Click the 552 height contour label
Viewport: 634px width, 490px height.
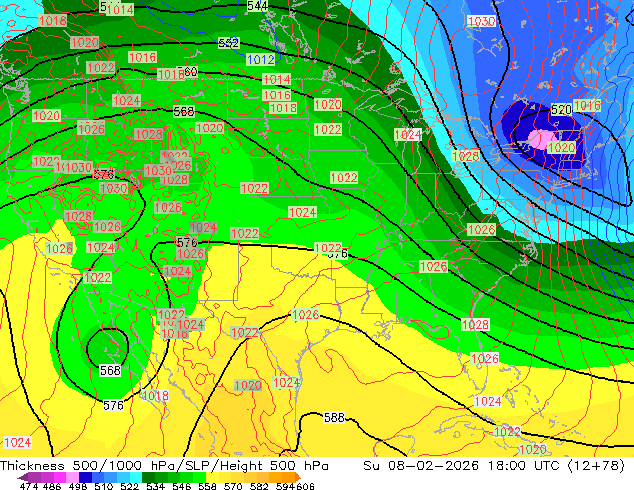(x=228, y=43)
